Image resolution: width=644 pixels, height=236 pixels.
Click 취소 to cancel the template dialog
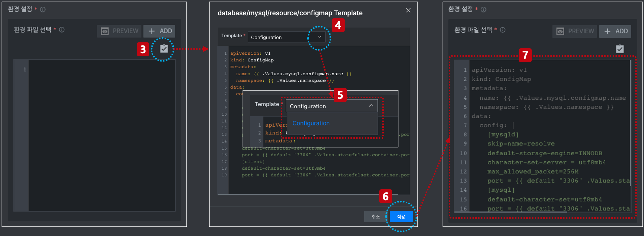(x=376, y=216)
